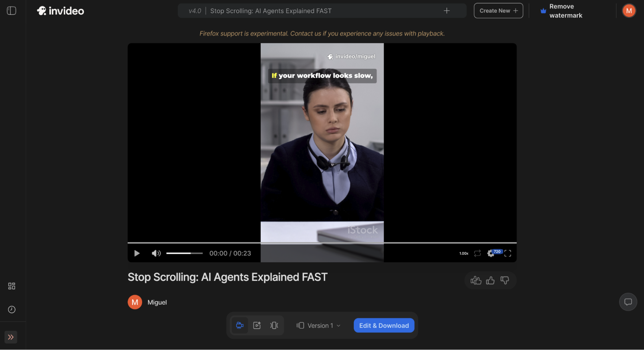The height and width of the screenshot is (350, 644).
Task: Select the video camera view icon
Action: tap(239, 325)
